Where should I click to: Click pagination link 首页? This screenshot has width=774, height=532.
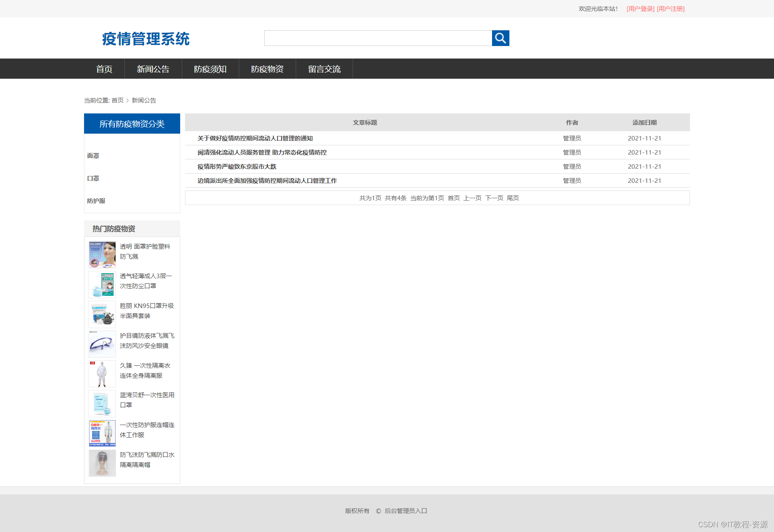[x=454, y=198]
